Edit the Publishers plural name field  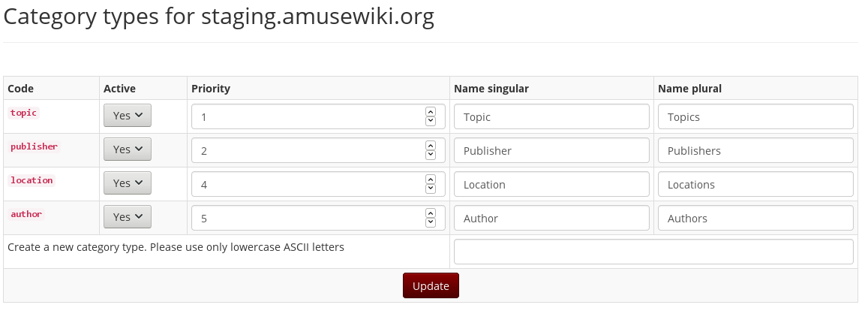(755, 150)
